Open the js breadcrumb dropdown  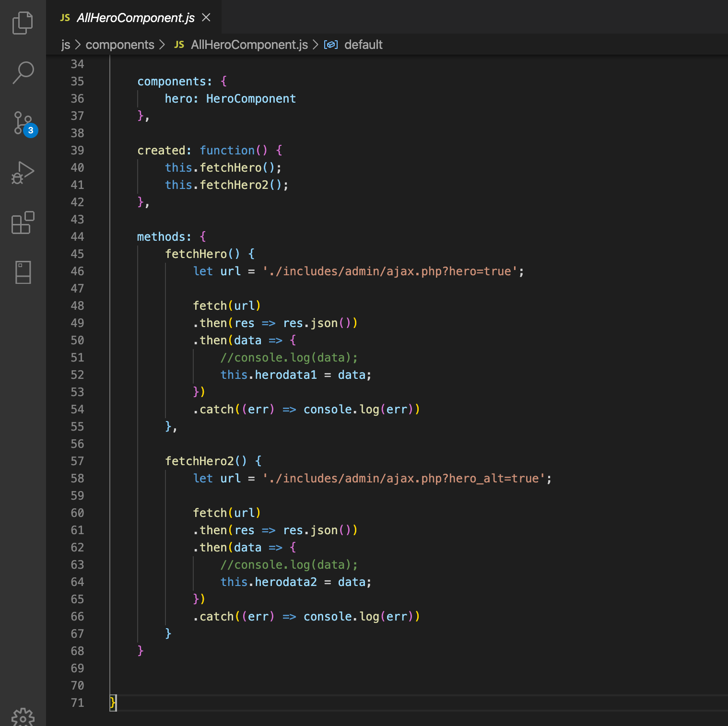coord(66,45)
